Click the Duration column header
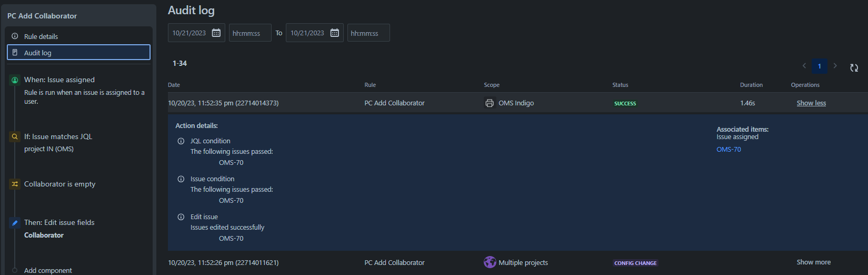The height and width of the screenshot is (275, 868). 751,85
